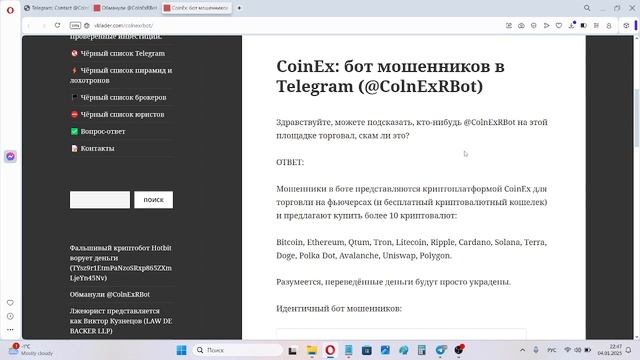This screenshot has height=360, width=640.
Task: Click the taskbar 'Поиск' search box
Action: click(238, 350)
